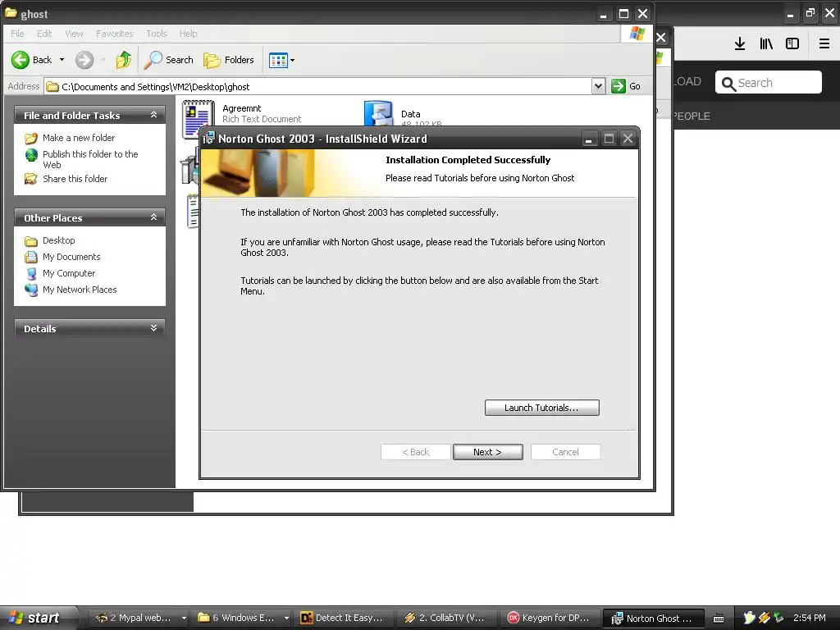The width and height of the screenshot is (840, 630).
Task: Click the middle system tray icon
Action: [764, 618]
